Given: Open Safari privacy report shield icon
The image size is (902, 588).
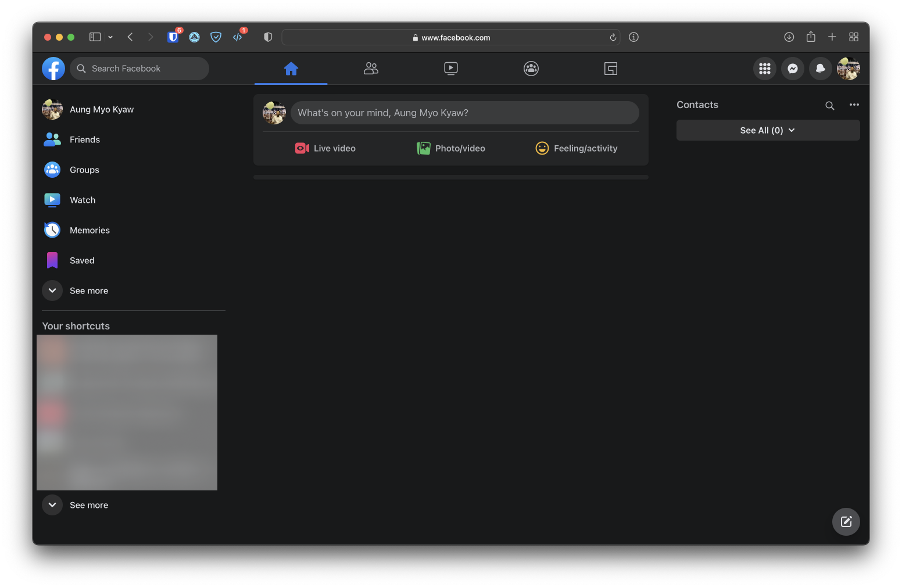Looking at the screenshot, I should [x=268, y=37].
